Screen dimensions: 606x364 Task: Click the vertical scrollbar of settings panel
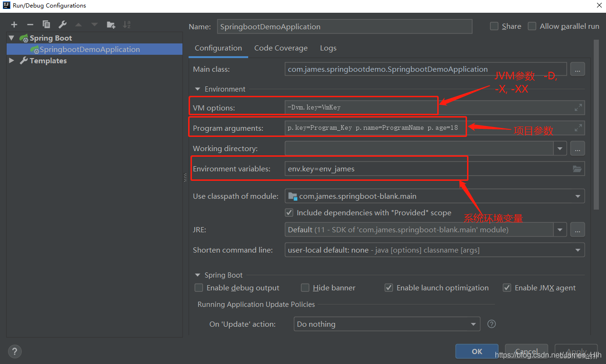597,125
